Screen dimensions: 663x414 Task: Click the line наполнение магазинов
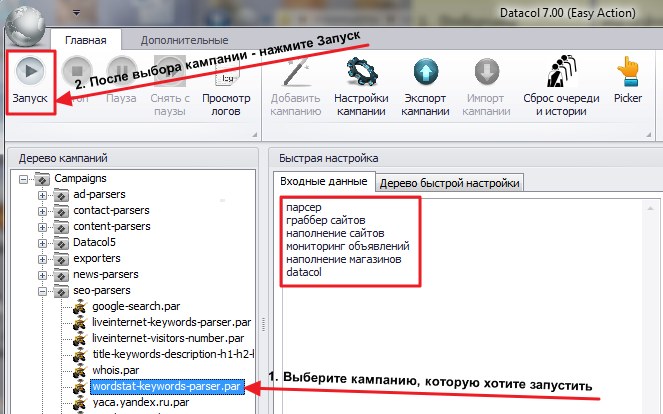(x=343, y=259)
